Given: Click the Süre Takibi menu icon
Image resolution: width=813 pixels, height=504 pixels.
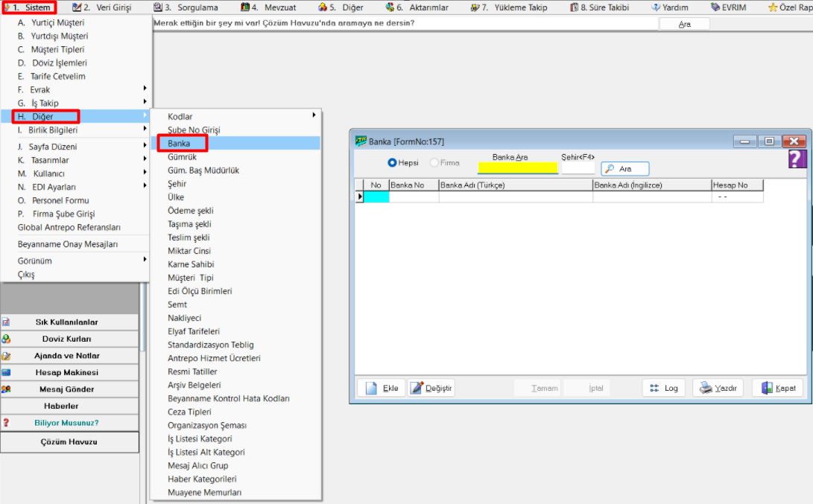Looking at the screenshot, I should [575, 7].
